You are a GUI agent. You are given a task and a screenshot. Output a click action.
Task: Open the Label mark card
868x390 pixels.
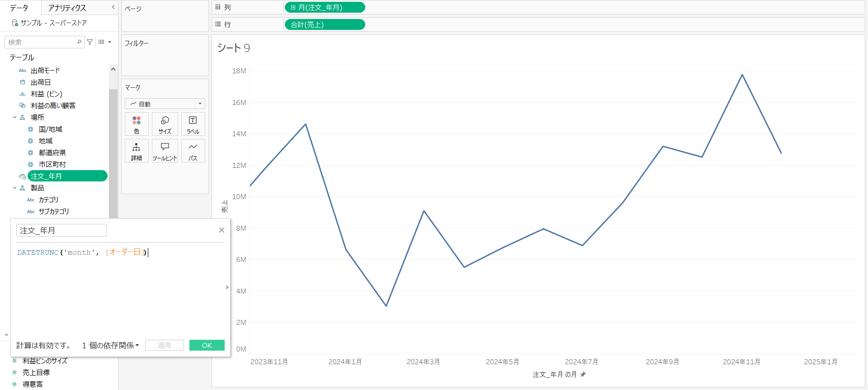click(193, 124)
